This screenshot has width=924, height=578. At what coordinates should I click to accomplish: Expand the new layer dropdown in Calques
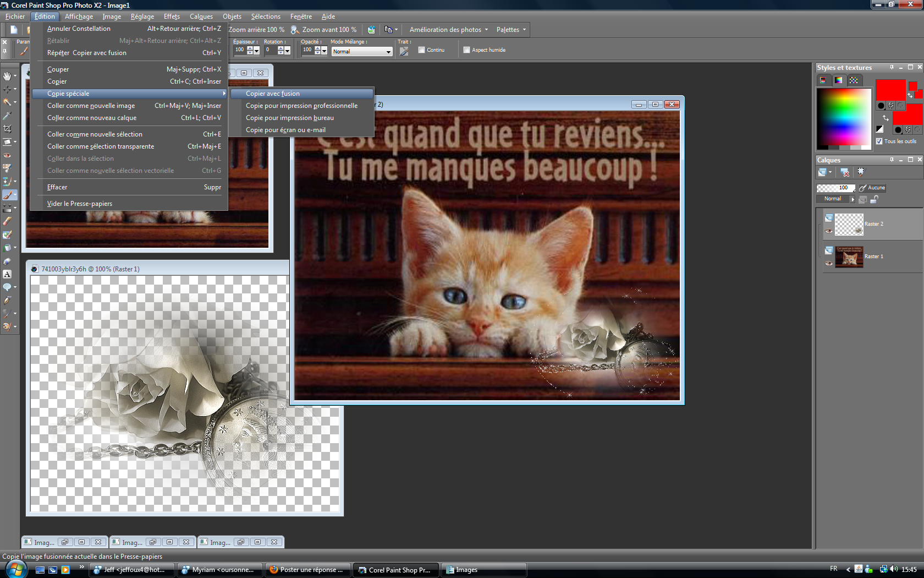pyautogui.click(x=831, y=172)
